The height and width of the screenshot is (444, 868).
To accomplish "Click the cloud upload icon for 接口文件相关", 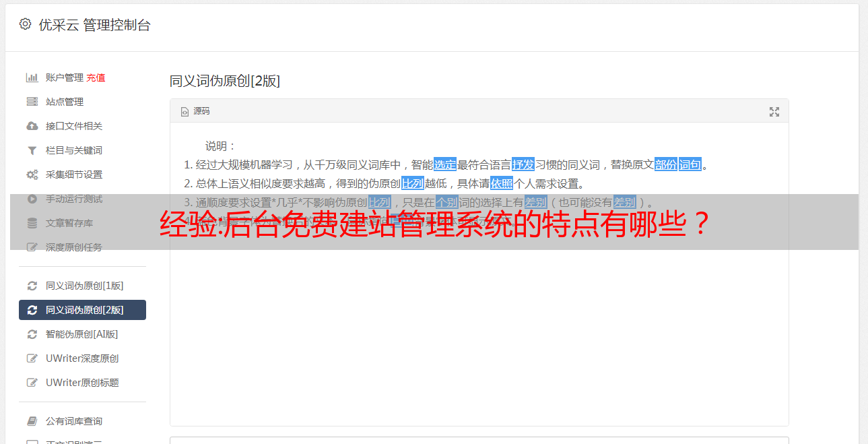I will (x=32, y=126).
